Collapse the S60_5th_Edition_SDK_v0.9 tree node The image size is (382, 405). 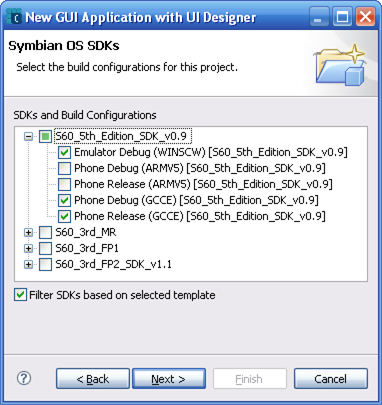coord(29,136)
